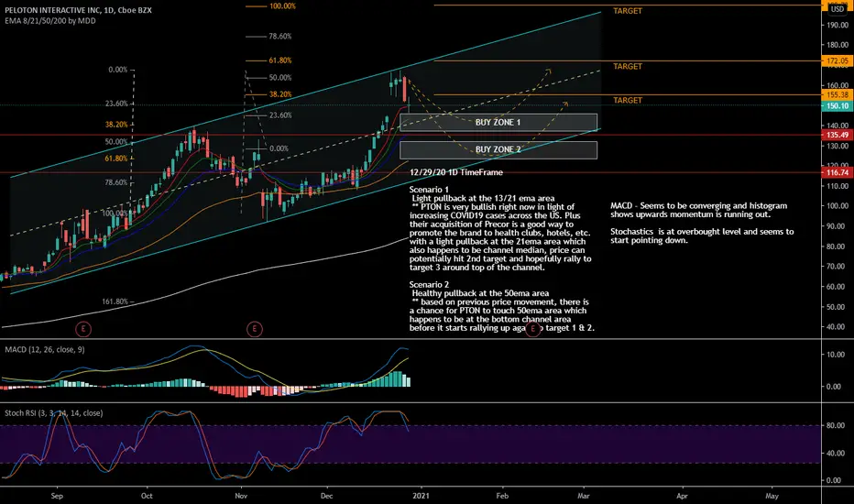This screenshot has width=854, height=504.
Task: Select the BUY ZONE 2 rectangle
Action: pos(498,150)
